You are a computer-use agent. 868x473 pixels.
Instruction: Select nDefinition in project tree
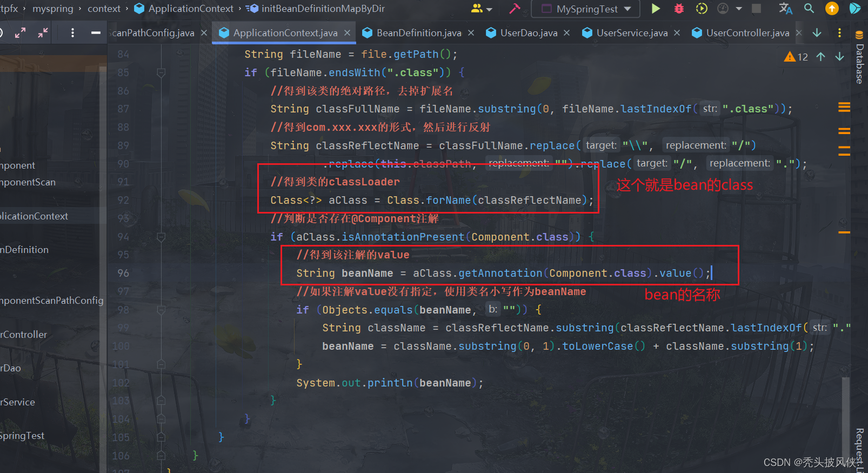coord(24,250)
